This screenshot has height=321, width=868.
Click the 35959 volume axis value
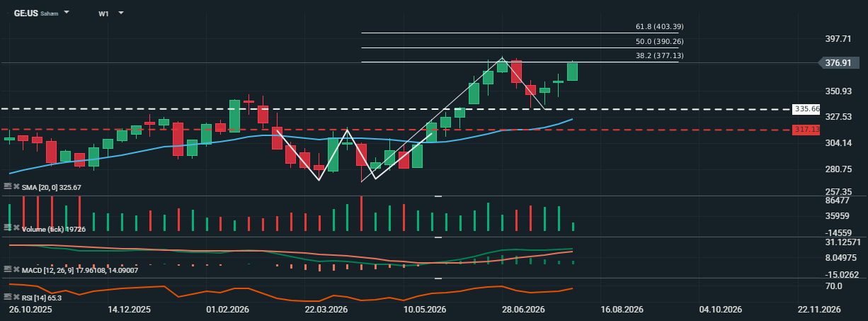point(838,216)
